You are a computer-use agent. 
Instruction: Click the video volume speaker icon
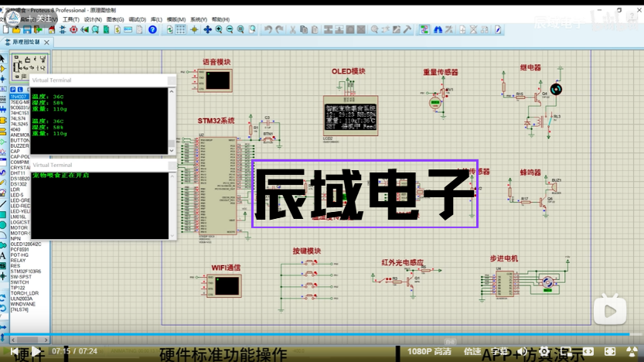pyautogui.click(x=522, y=352)
